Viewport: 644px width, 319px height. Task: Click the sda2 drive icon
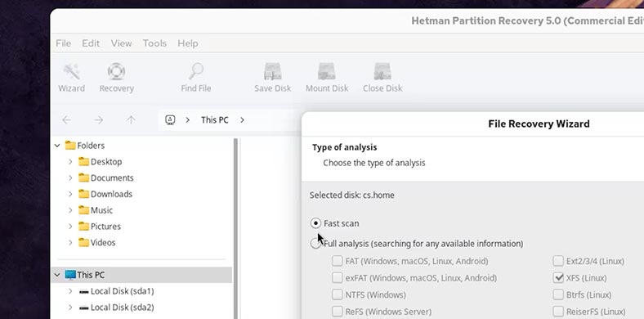pyautogui.click(x=84, y=308)
